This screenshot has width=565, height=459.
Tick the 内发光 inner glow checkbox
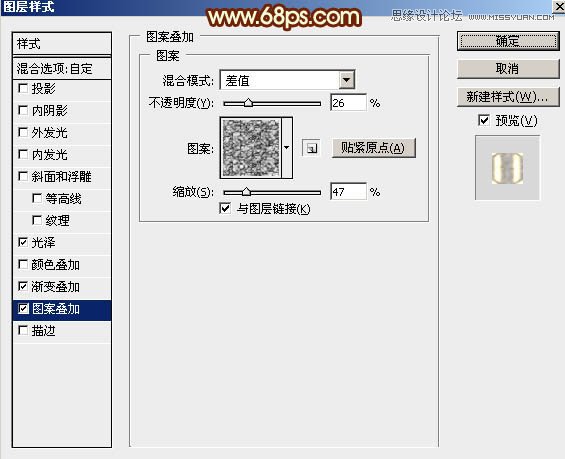[x=23, y=154]
